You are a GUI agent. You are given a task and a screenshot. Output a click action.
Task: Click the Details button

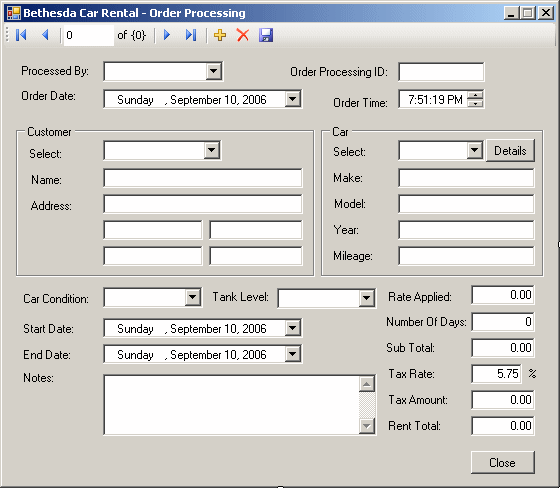510,151
